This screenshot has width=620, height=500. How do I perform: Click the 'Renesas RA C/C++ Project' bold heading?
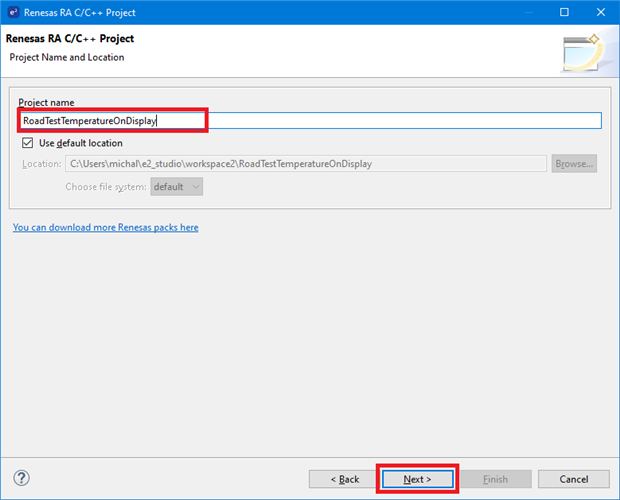point(70,38)
